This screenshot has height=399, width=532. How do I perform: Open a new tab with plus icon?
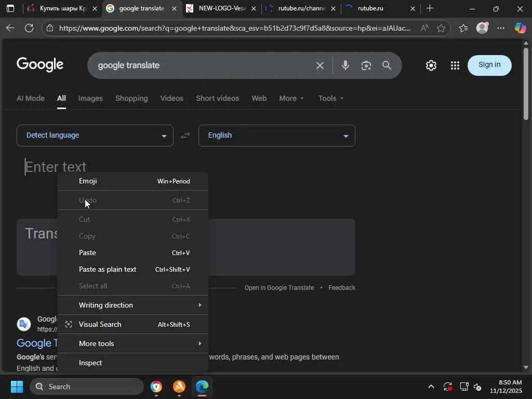[430, 8]
